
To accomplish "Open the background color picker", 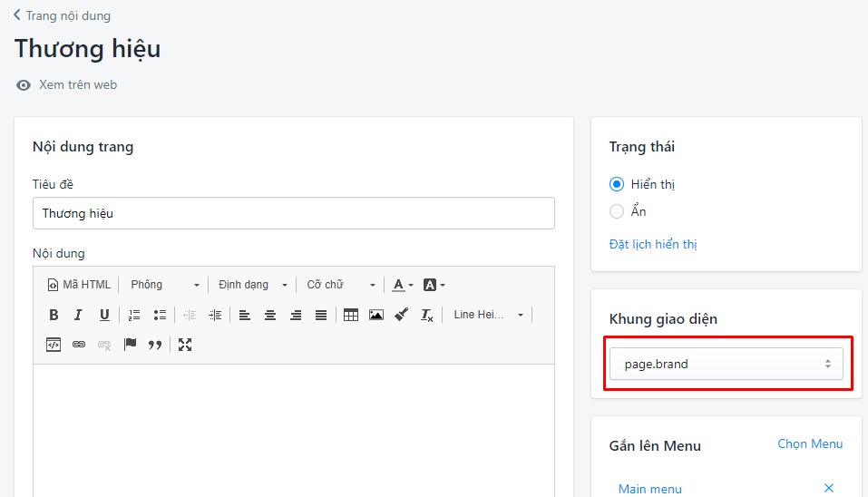I will (434, 285).
